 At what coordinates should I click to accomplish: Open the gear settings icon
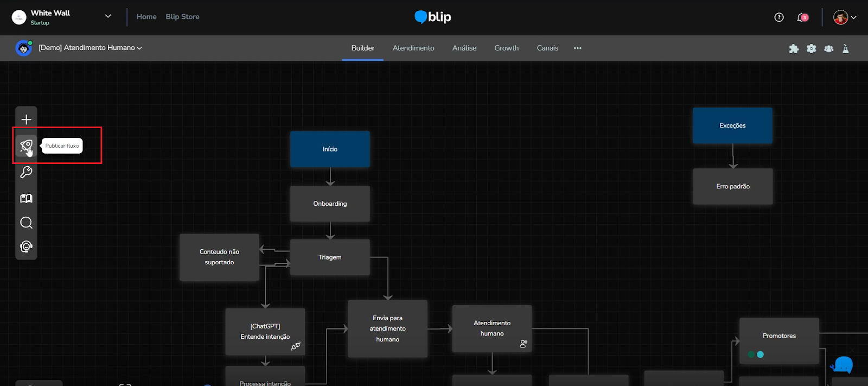811,48
